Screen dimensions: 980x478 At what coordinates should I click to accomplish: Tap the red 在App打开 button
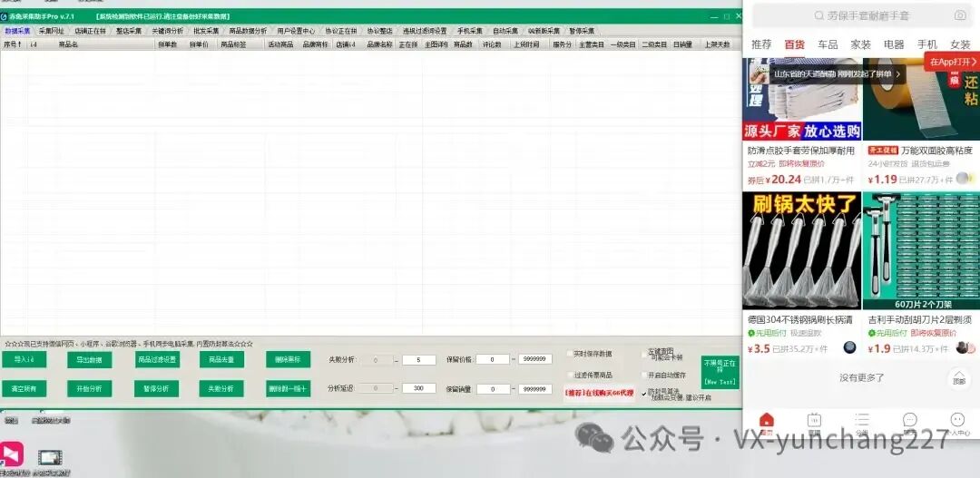pyautogui.click(x=952, y=62)
